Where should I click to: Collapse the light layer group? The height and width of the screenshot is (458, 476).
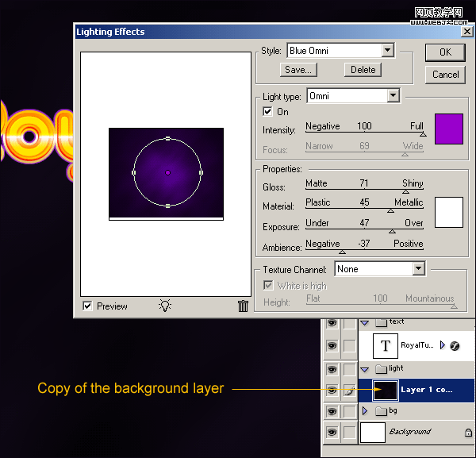click(x=365, y=370)
